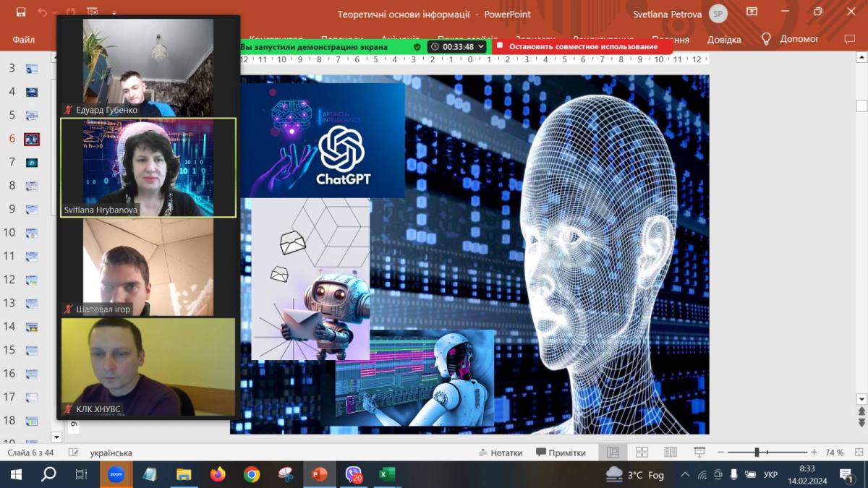Select Normal view icon in status bar
The image size is (868, 488).
click(613, 453)
